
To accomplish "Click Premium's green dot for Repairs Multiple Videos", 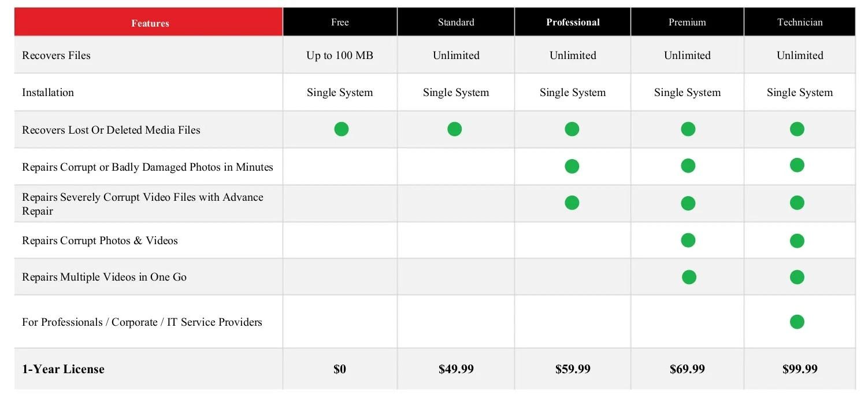I will [x=689, y=277].
